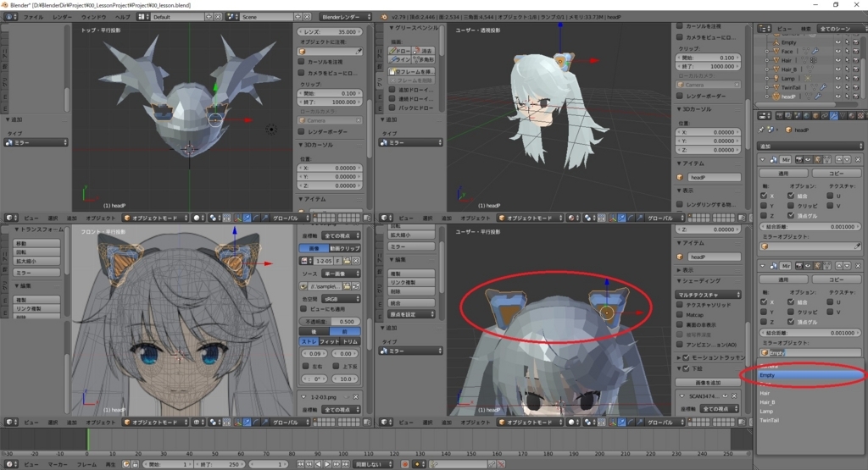868x470 pixels.
Task: Collapse the first mirror modifier panel
Action: pos(763,160)
